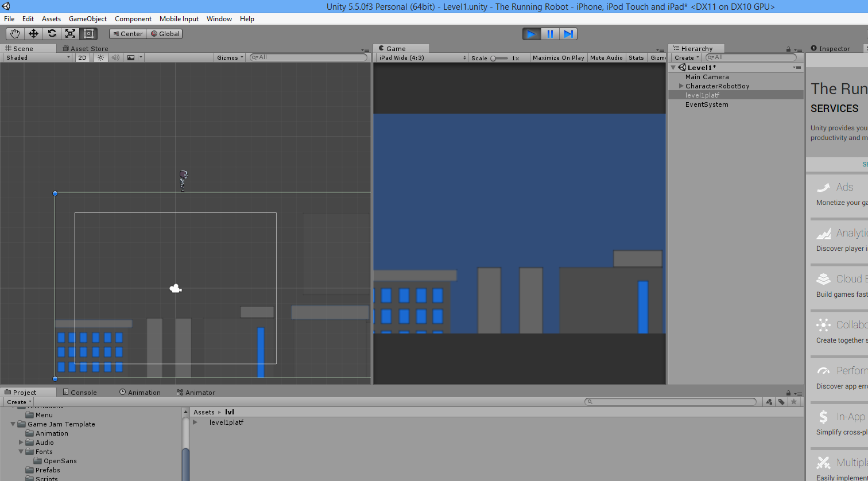Toggle the Global handle rotation button
The height and width of the screenshot is (481, 868).
click(x=165, y=34)
